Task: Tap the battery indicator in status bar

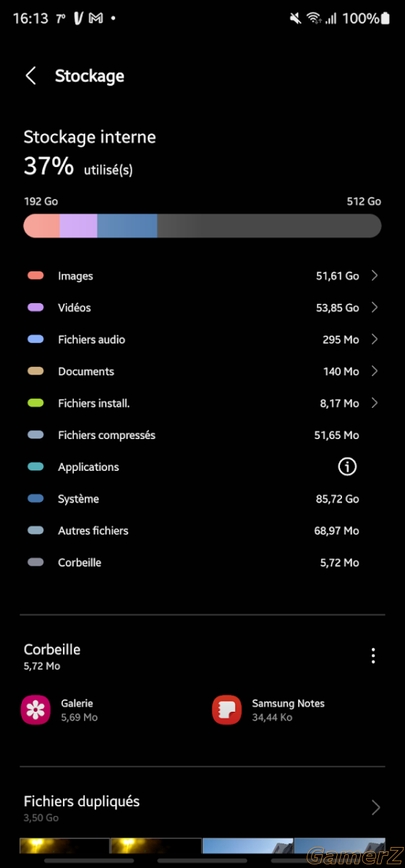Action: pos(388,18)
